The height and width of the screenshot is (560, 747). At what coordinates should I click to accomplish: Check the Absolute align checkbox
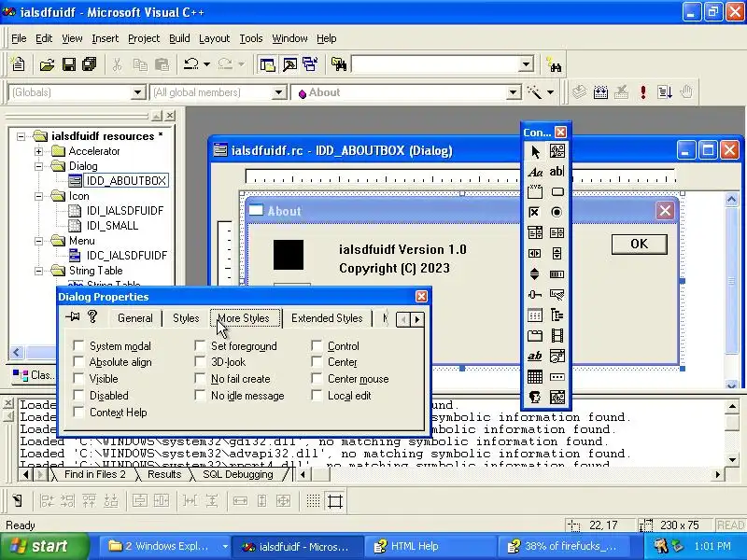(x=78, y=362)
